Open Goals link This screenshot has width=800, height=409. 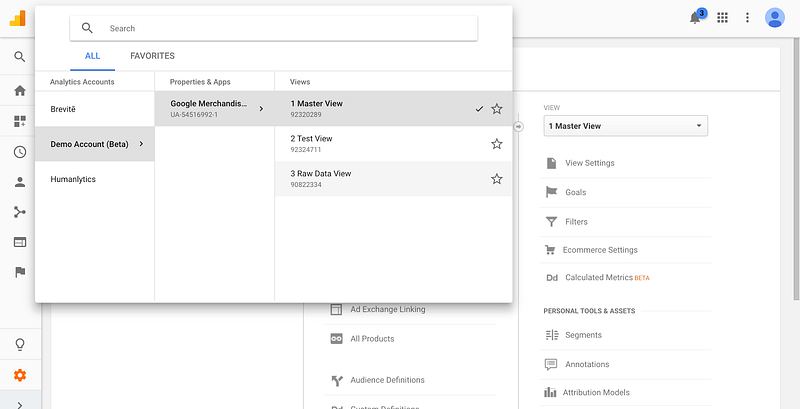coord(576,192)
